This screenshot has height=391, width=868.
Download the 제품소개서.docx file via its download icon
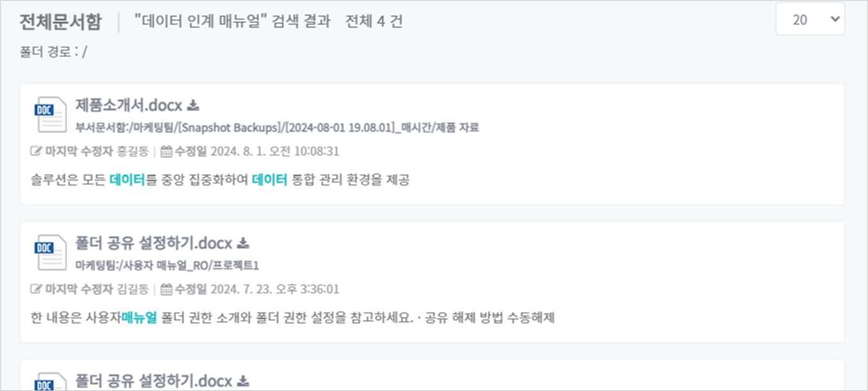click(193, 105)
